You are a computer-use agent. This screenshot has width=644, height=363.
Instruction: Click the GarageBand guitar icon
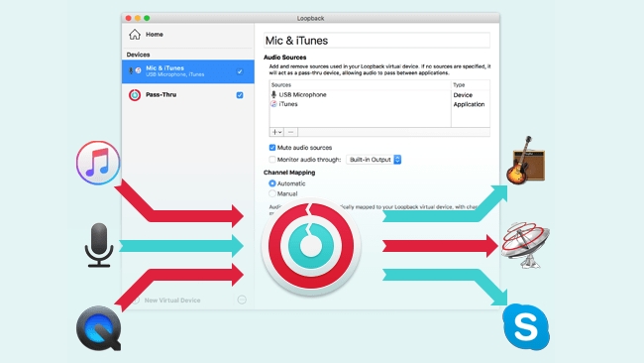[525, 161]
